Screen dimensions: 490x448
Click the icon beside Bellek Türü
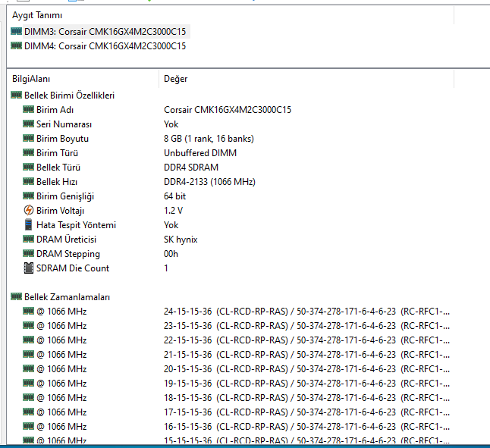pos(28,167)
